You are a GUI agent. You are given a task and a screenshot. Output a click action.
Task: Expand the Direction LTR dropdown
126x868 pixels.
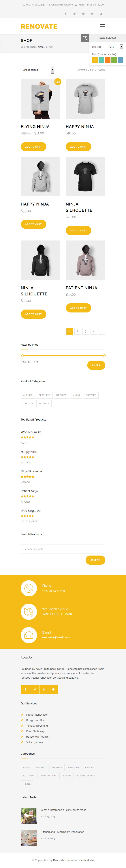click(116, 47)
